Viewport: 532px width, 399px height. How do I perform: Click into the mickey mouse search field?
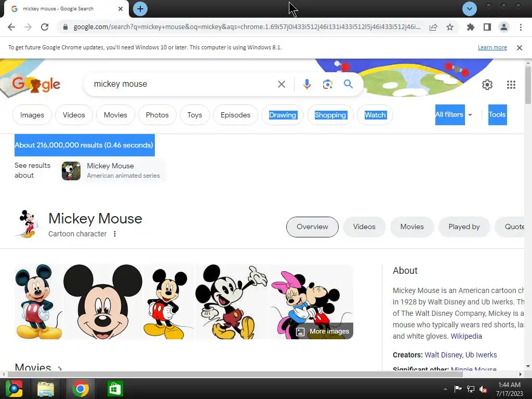click(183, 84)
